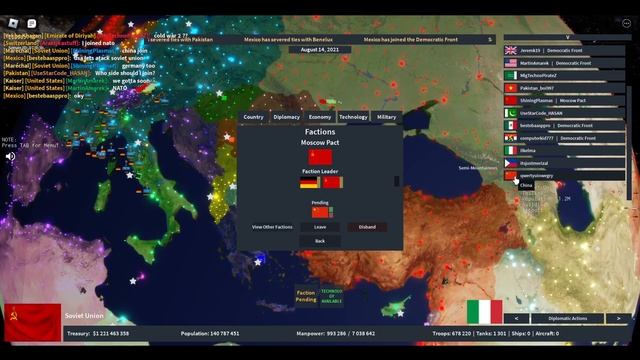Click 'Mexico has severed ties with Benelux' news
Image resolution: width=640 pixels, height=360 pixels.
point(288,40)
